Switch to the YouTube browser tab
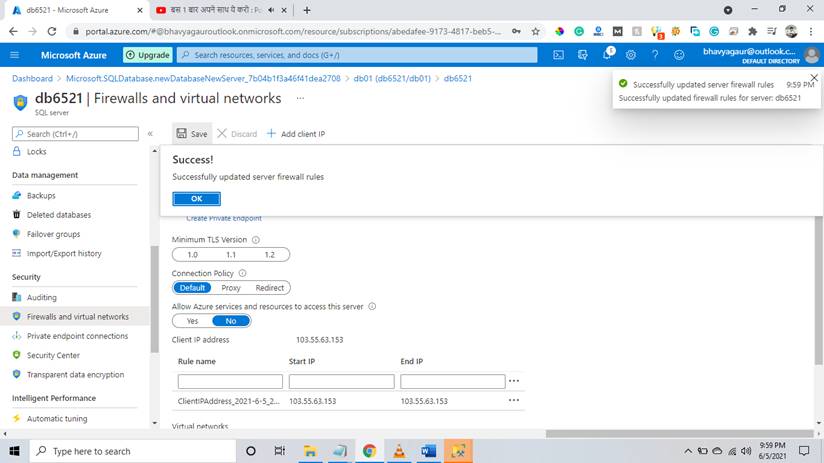This screenshot has height=463, width=824. pos(220,10)
